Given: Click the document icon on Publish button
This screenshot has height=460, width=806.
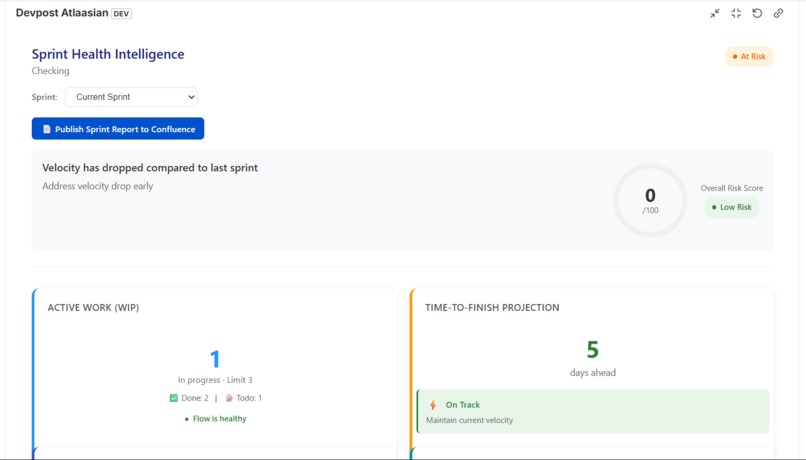Looking at the screenshot, I should click(x=47, y=129).
